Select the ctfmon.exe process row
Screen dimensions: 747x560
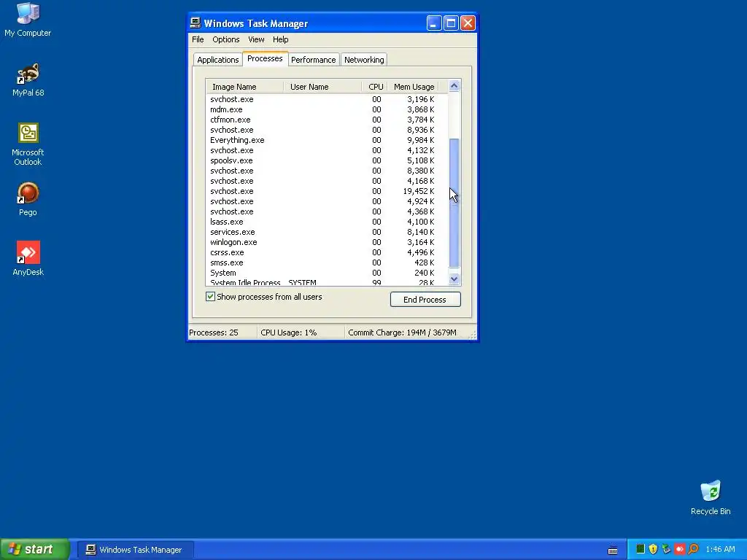[x=327, y=120]
